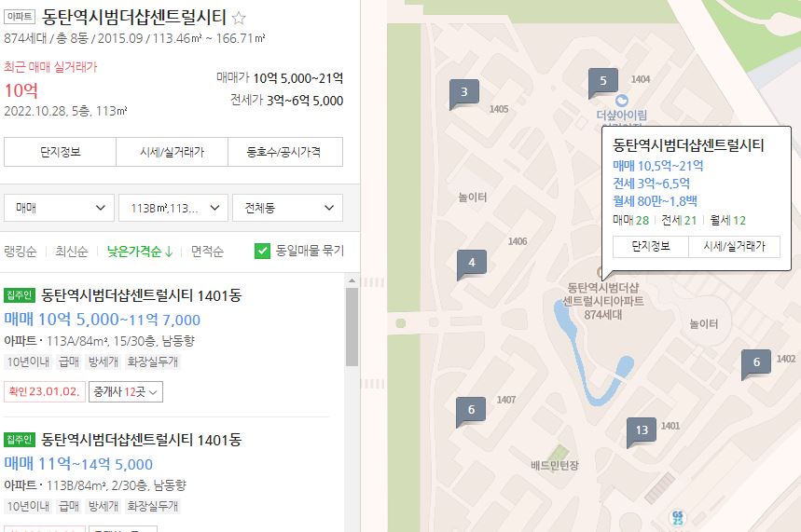Screen dimensions: 801x532
Task: Sort listings by 낮은가격순
Action: click(140, 252)
